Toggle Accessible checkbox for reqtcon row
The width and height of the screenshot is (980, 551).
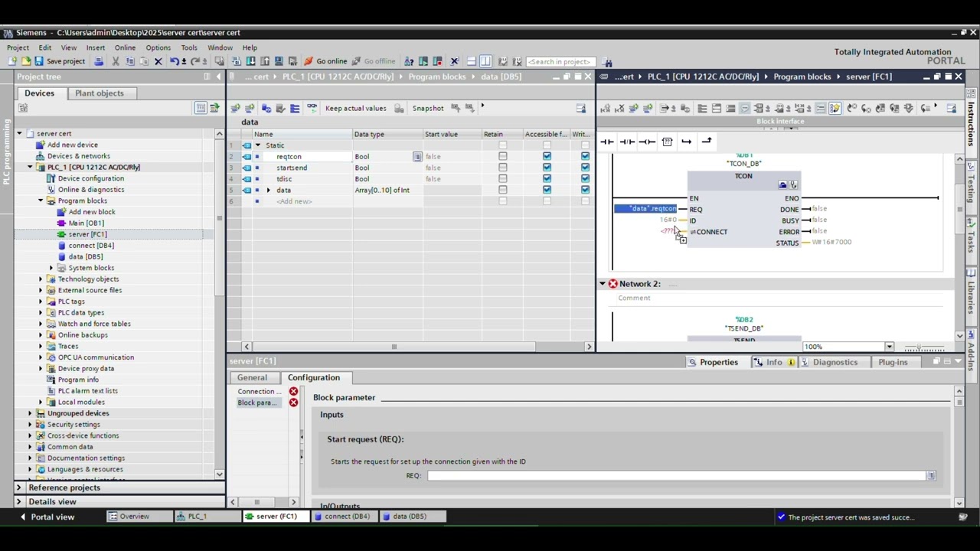(x=547, y=156)
